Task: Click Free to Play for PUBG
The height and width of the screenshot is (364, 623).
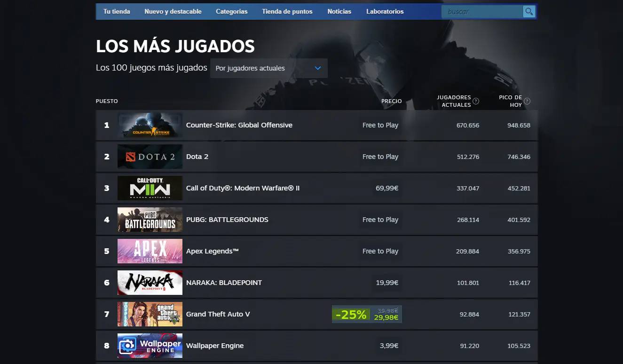Action: [x=380, y=220]
